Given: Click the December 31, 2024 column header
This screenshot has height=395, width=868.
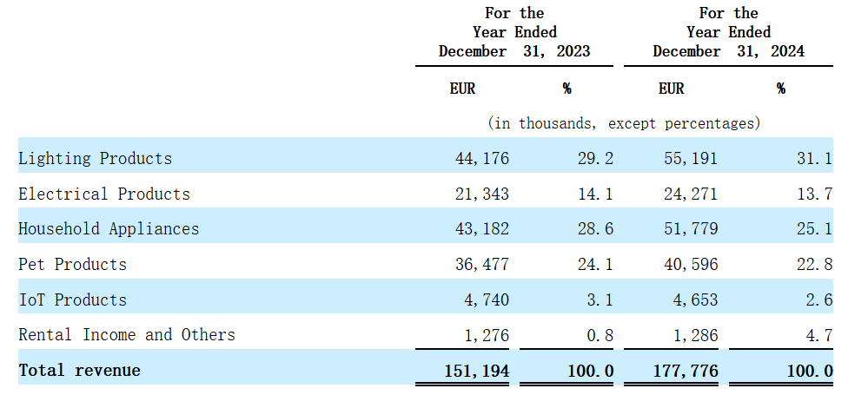Looking at the screenshot, I should [728, 32].
